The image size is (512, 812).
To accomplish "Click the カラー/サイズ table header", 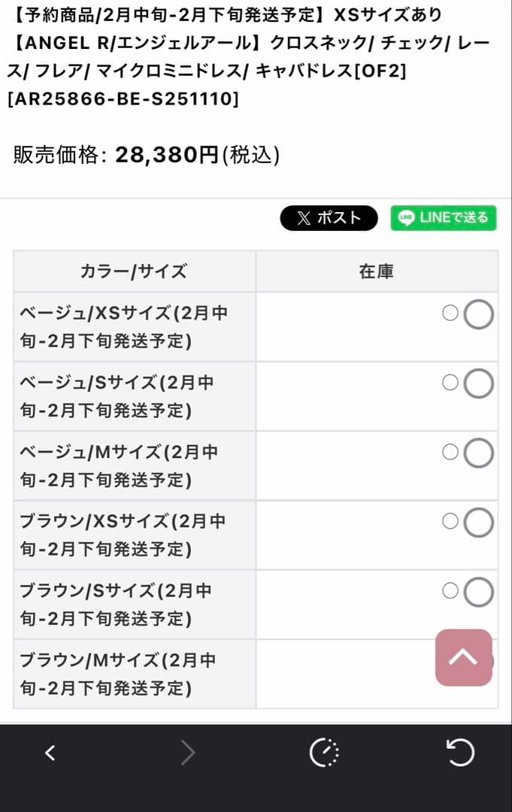I will coord(134,271).
